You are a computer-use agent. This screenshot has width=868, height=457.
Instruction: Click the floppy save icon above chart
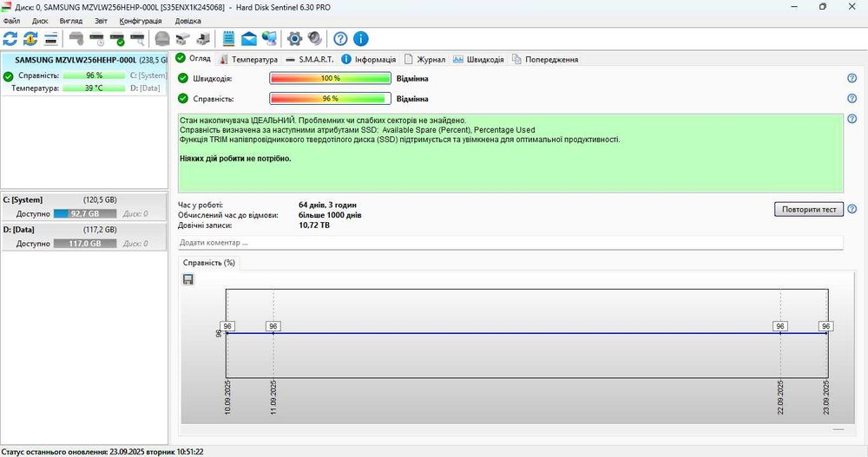[x=188, y=279]
